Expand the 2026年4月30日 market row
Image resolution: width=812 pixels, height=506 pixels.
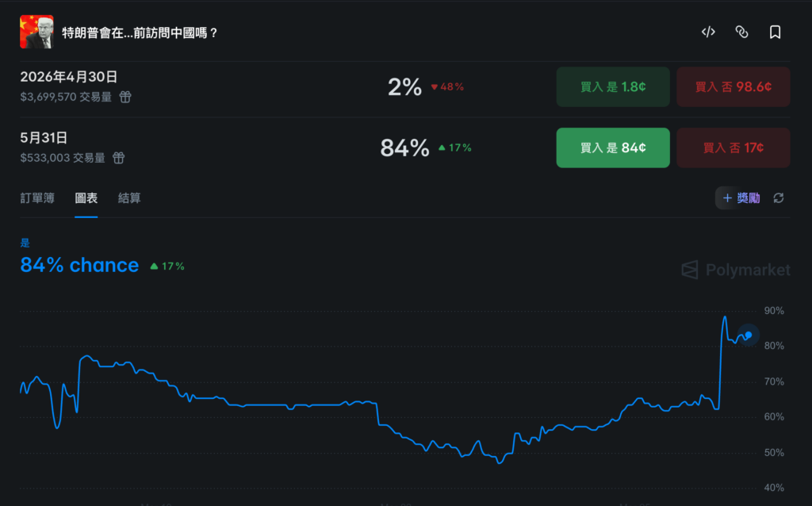tap(69, 77)
